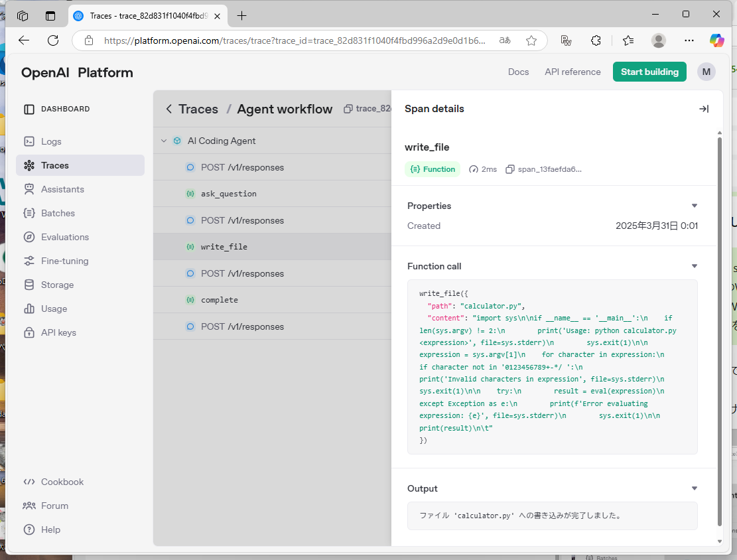
Task: Collapse the Properties section
Action: (x=695, y=206)
